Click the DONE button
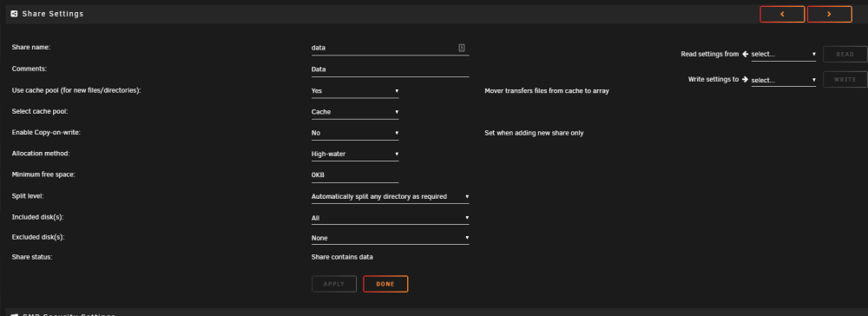868x316 pixels. pyautogui.click(x=385, y=284)
